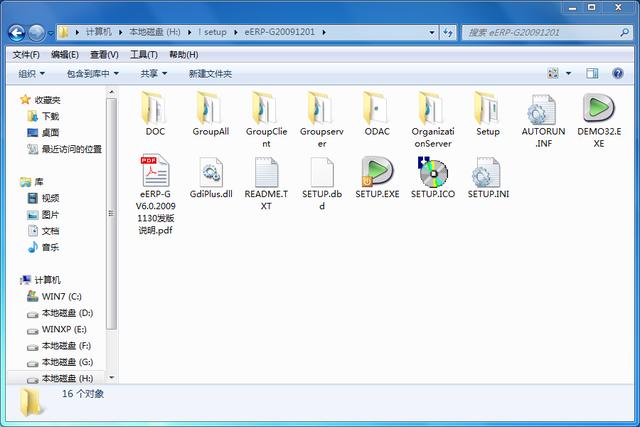Toggle the preview pane button
The width and height of the screenshot is (640, 427).
tap(592, 73)
